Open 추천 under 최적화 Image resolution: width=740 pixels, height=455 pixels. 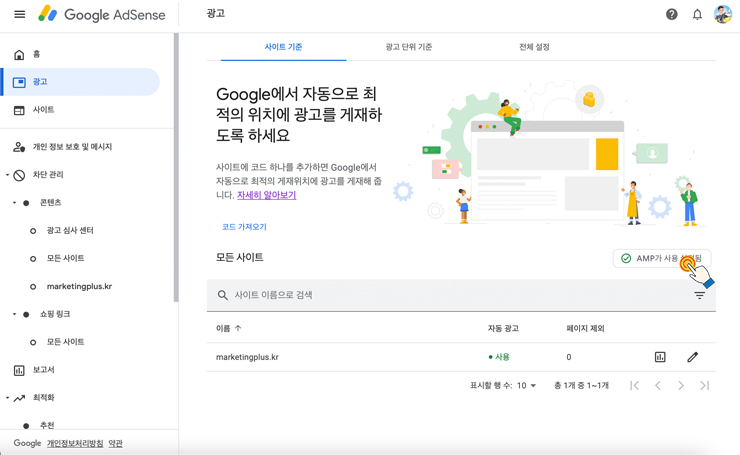[47, 425]
